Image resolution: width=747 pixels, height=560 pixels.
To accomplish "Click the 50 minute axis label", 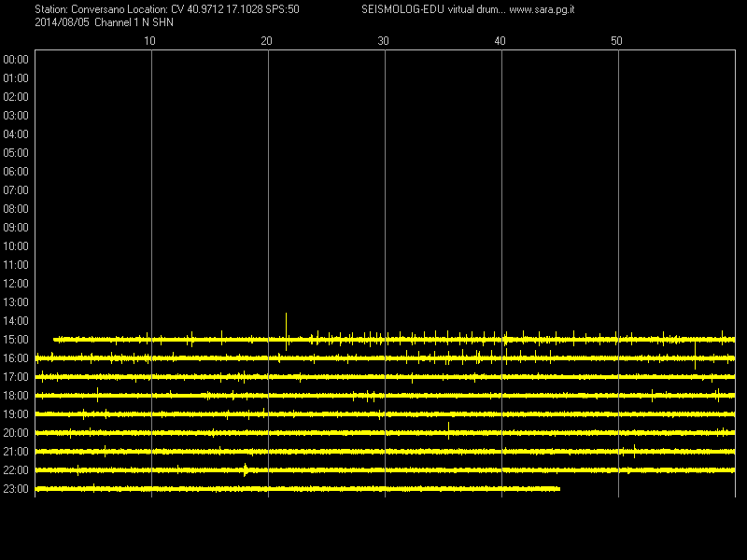I will pos(616,41).
